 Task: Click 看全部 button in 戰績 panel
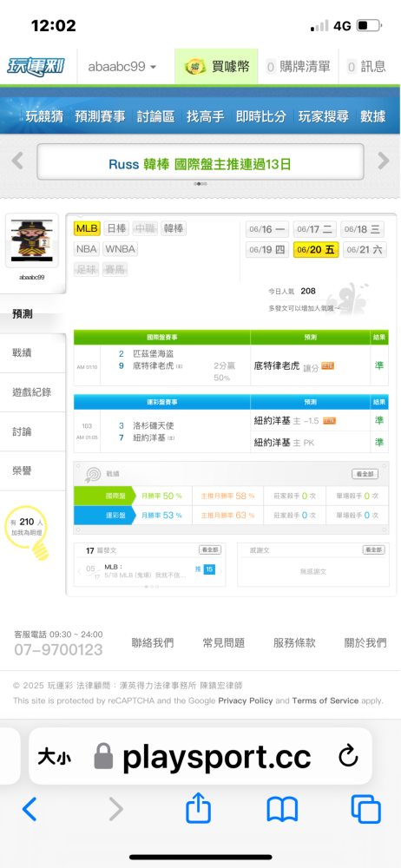pyautogui.click(x=365, y=474)
